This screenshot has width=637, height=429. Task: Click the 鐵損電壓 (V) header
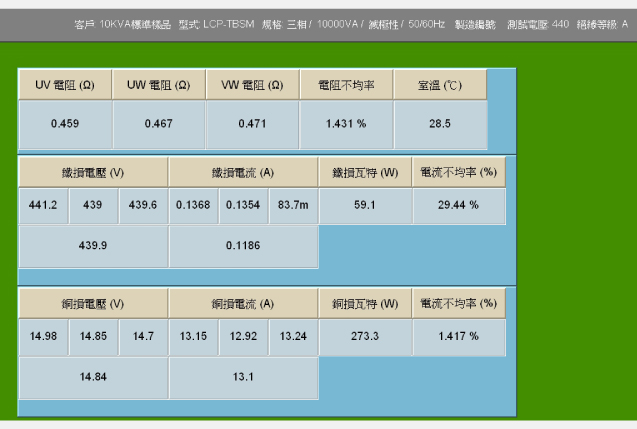coord(93,172)
